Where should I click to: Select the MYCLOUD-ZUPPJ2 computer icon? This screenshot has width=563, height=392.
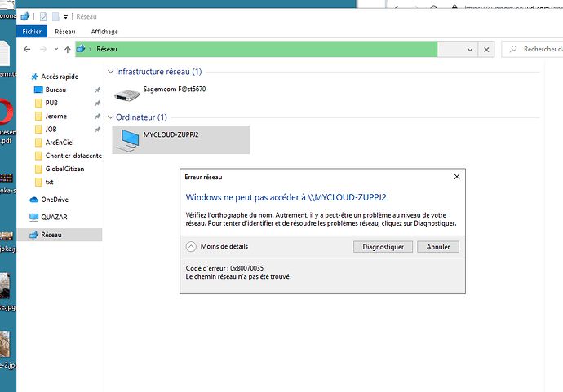point(129,140)
